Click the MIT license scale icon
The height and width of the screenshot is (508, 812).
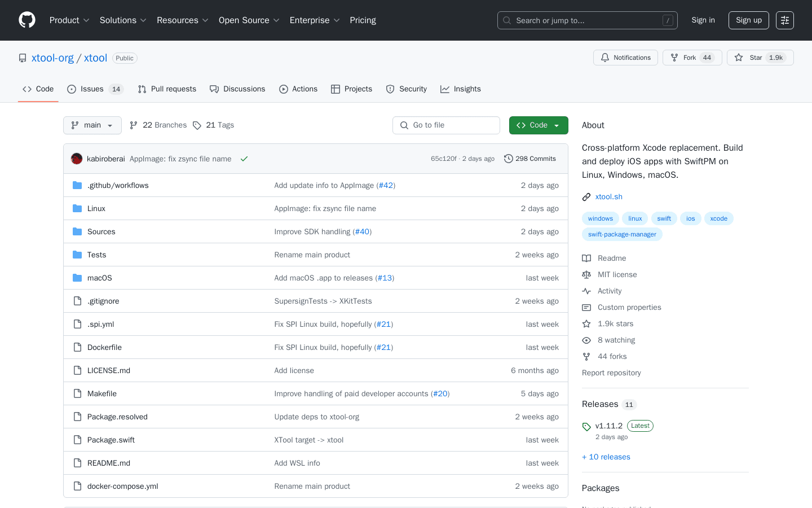586,274
